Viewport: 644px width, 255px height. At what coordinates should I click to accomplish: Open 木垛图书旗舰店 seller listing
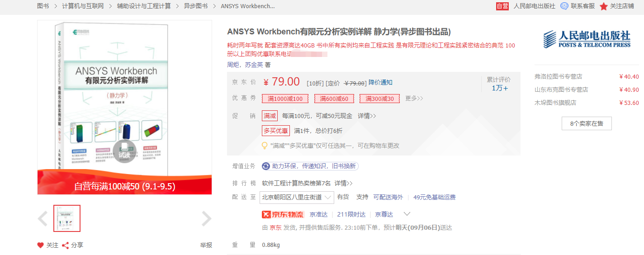click(555, 103)
